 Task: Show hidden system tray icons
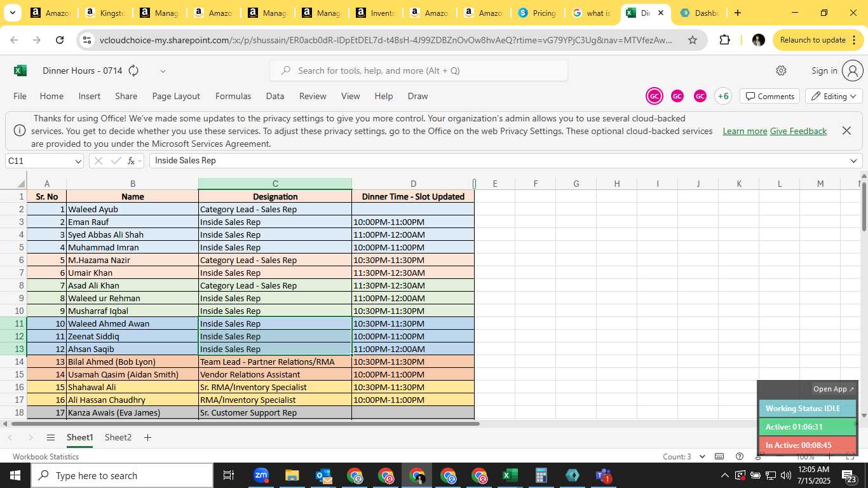[724, 475]
